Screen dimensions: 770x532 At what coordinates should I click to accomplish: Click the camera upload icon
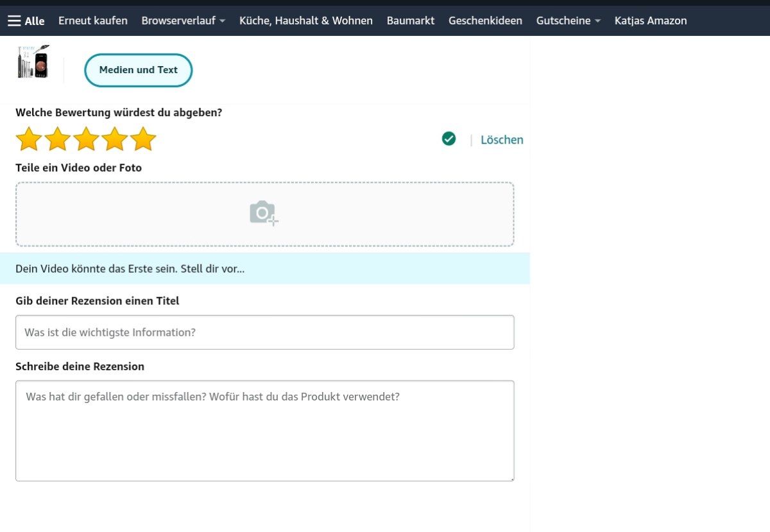pyautogui.click(x=264, y=213)
